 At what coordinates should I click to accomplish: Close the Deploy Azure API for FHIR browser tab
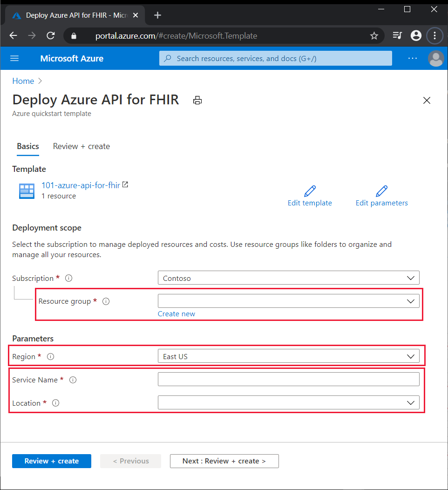point(136,15)
